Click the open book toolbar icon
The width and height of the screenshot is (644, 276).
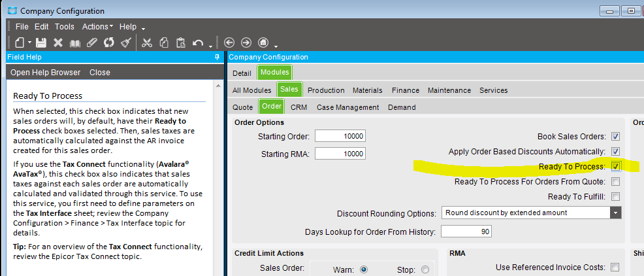pyautogui.click(x=75, y=43)
